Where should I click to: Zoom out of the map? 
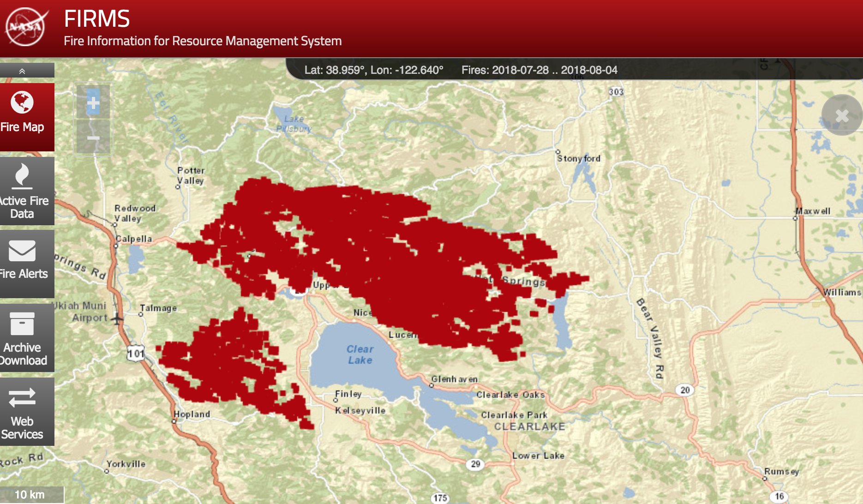pos(93,137)
